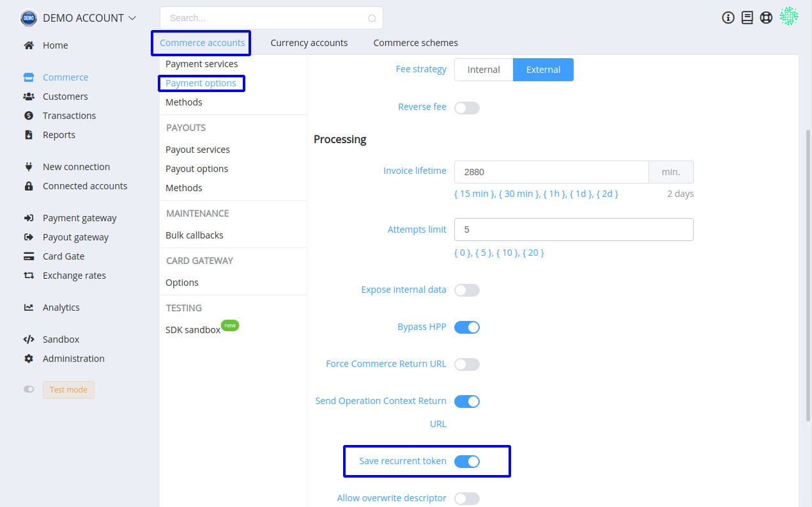This screenshot has width=812, height=507.
Task: Click the Fee strategy label link
Action: click(x=421, y=69)
